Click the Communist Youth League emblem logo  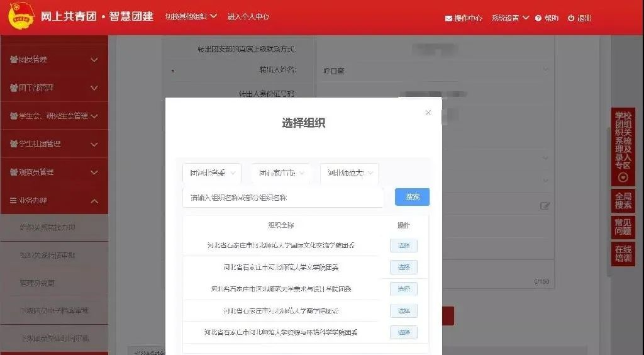(x=21, y=17)
